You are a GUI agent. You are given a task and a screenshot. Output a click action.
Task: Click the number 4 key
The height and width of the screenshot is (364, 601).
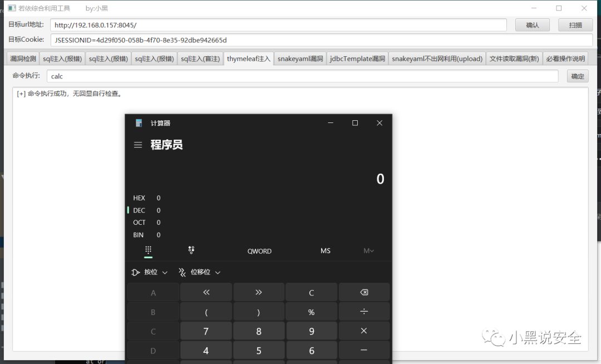206,350
